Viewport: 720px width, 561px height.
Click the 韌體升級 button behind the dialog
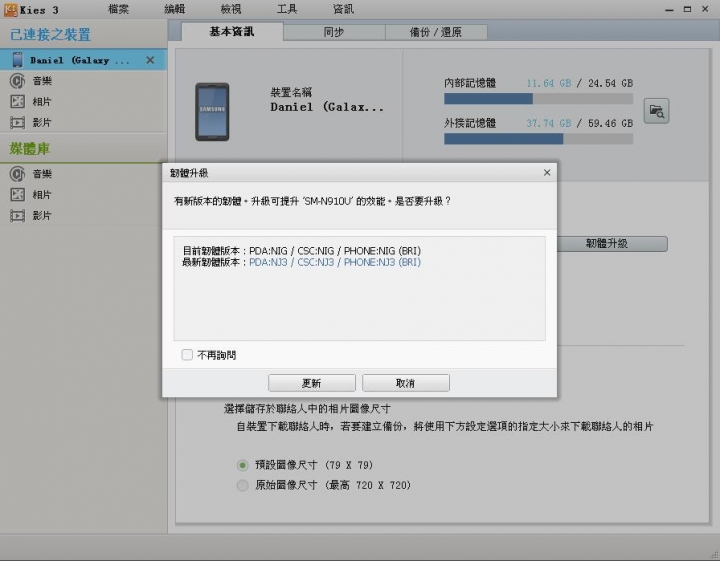click(612, 244)
